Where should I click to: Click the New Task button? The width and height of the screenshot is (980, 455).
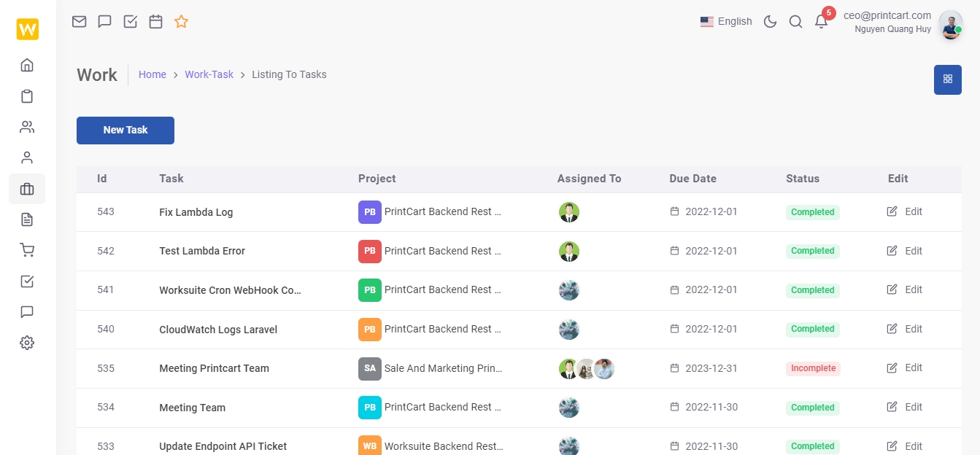[x=126, y=130]
